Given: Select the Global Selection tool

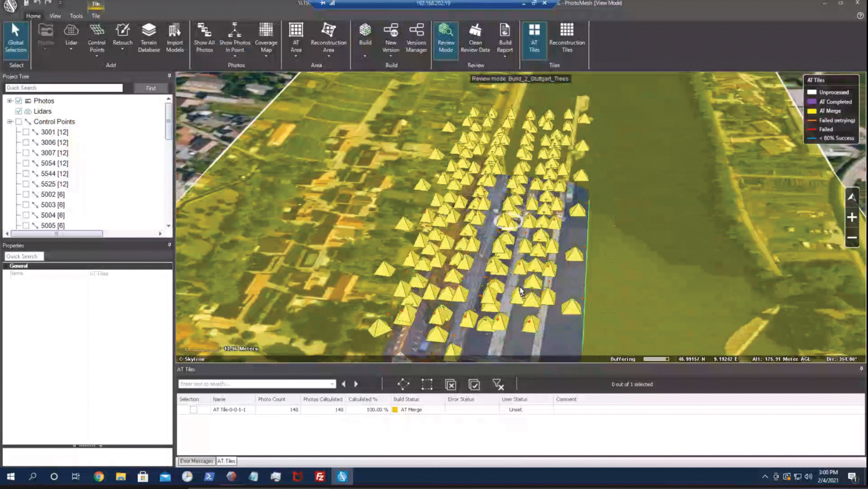Looking at the screenshot, I should coord(16,37).
